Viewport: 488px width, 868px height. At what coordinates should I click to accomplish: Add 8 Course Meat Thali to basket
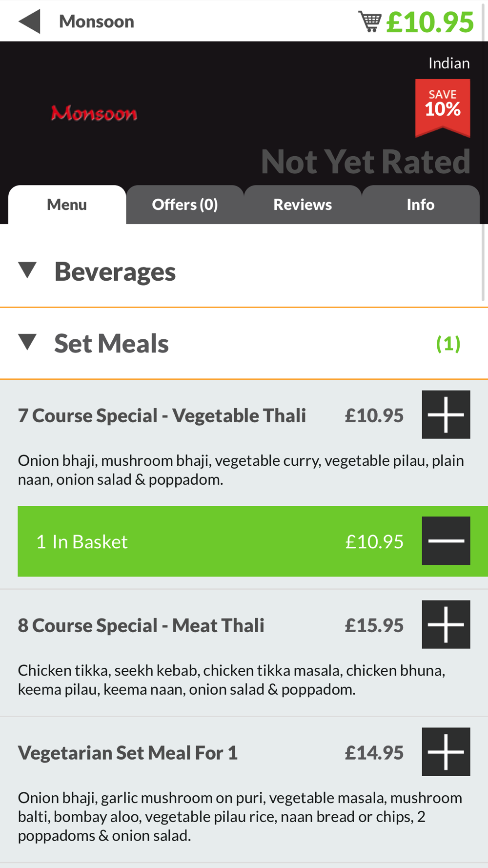tap(446, 624)
